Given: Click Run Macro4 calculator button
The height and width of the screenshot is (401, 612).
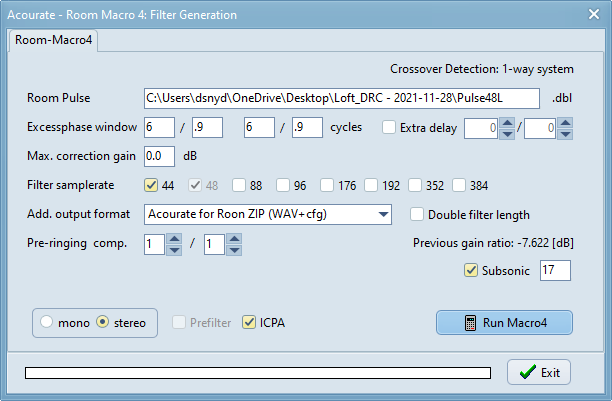Looking at the screenshot, I should pos(504,323).
